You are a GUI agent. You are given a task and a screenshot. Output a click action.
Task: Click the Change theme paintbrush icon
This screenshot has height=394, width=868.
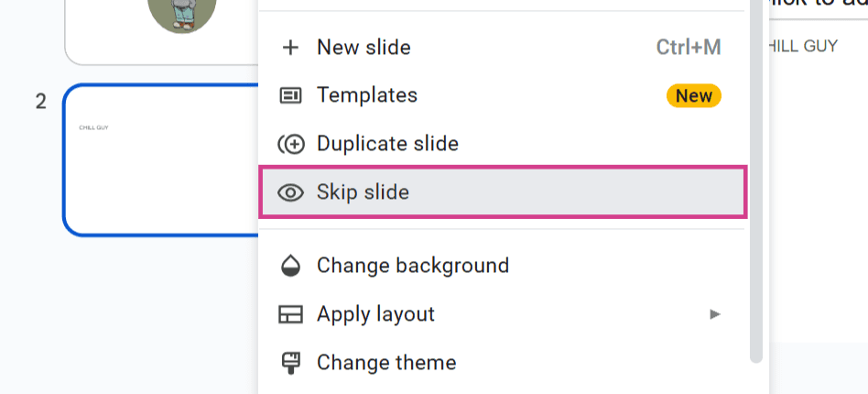pos(290,363)
